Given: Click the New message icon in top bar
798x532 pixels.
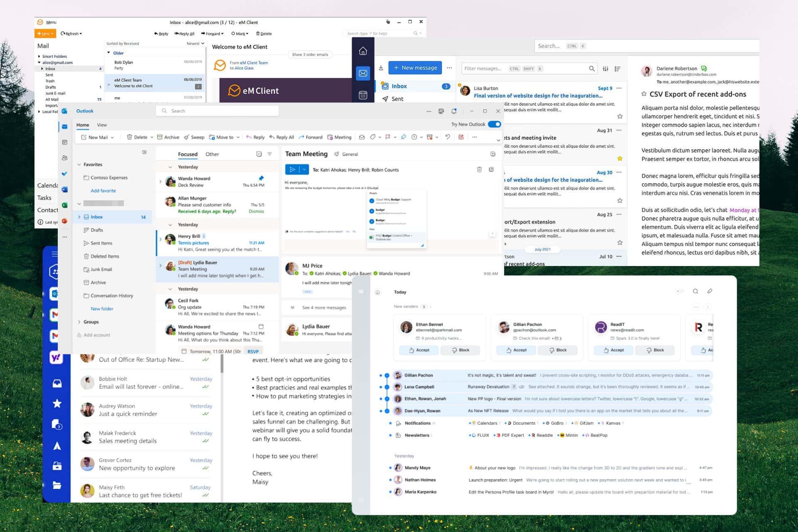Looking at the screenshot, I should pyautogui.click(x=415, y=68).
